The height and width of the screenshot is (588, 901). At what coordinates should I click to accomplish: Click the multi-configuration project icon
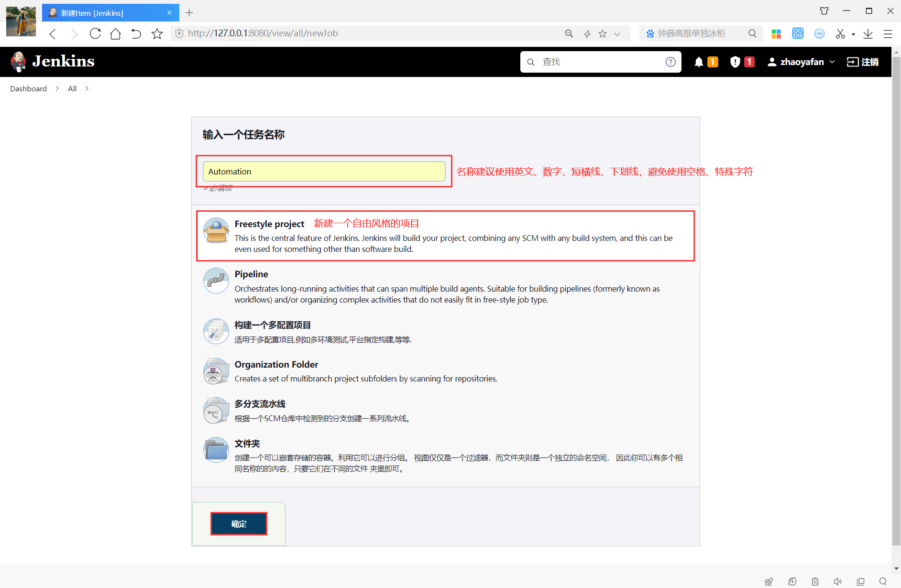(216, 331)
